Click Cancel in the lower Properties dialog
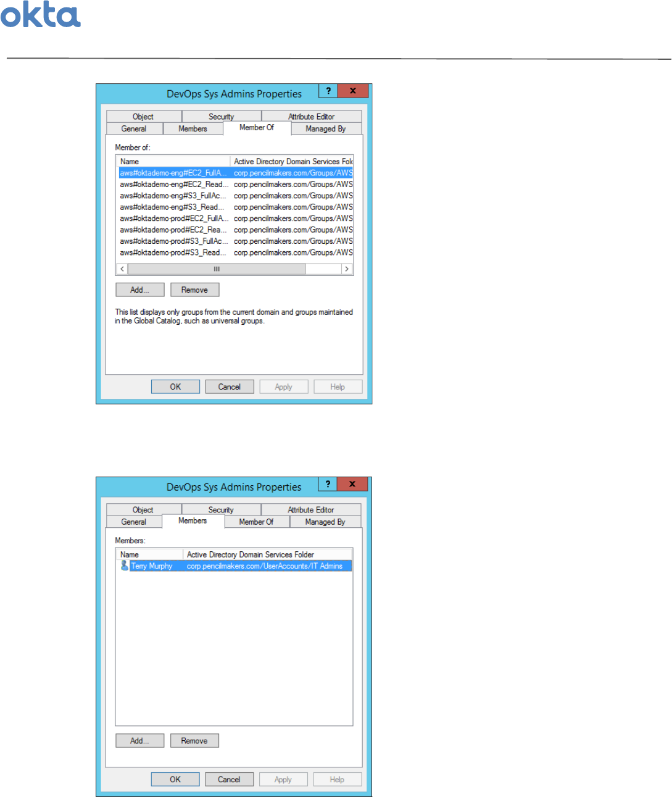This screenshot has width=672, height=797. point(229,779)
